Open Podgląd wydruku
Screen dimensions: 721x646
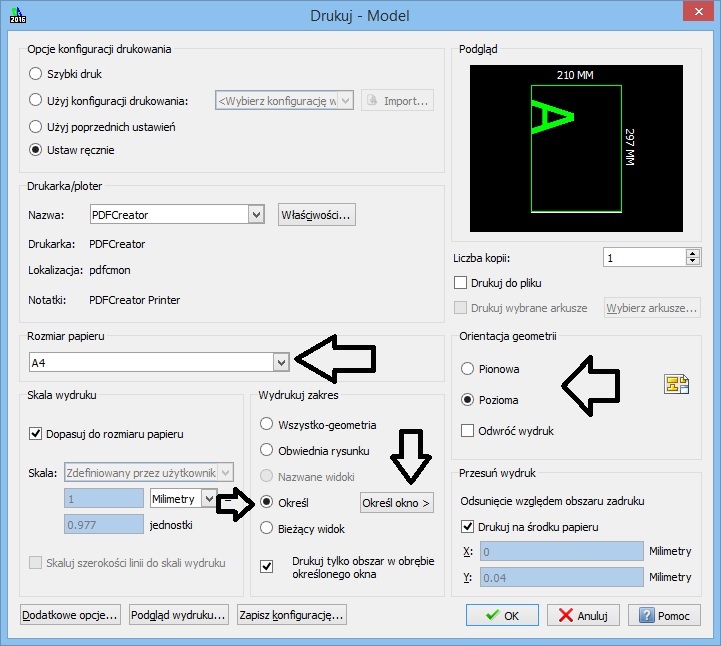[x=178, y=615]
